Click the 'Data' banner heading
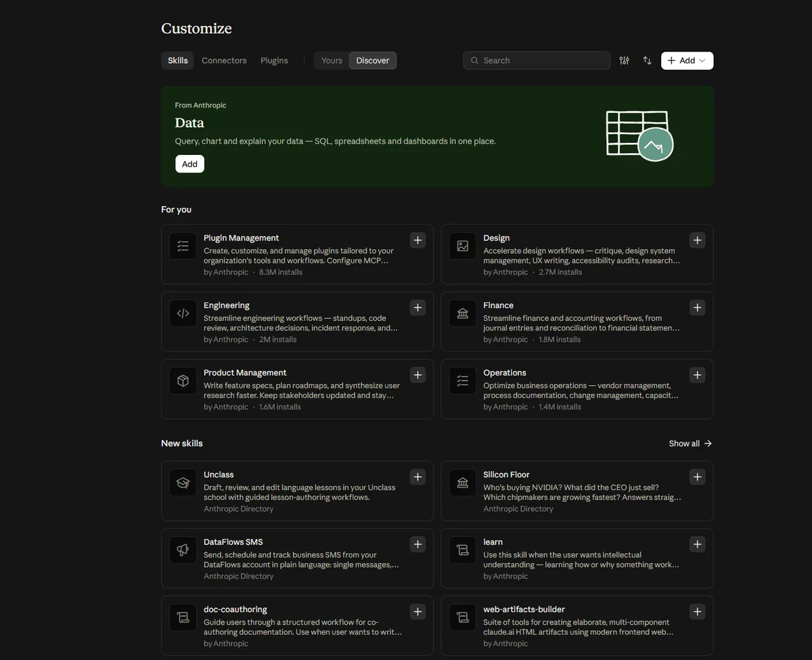This screenshot has height=660, width=812. [189, 123]
